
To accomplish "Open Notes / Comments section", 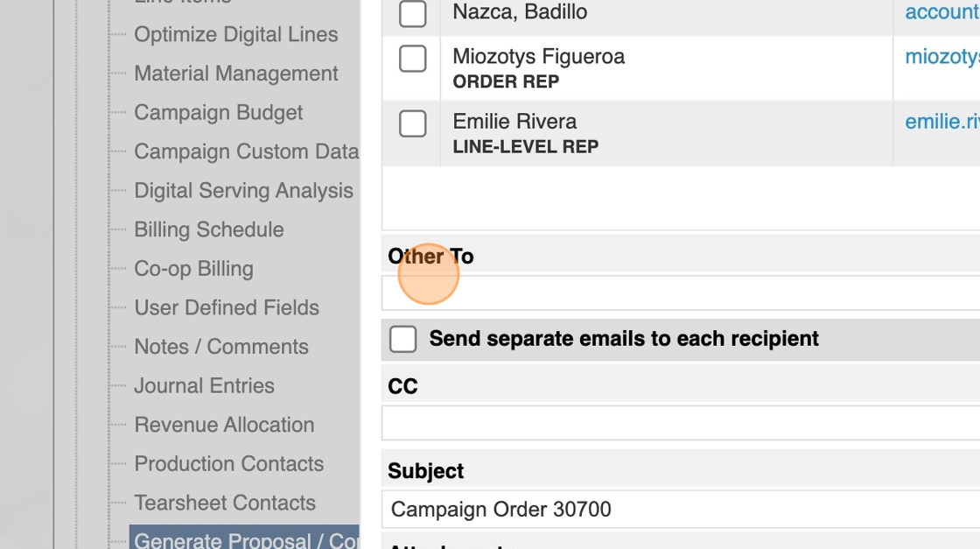I will coord(220,347).
